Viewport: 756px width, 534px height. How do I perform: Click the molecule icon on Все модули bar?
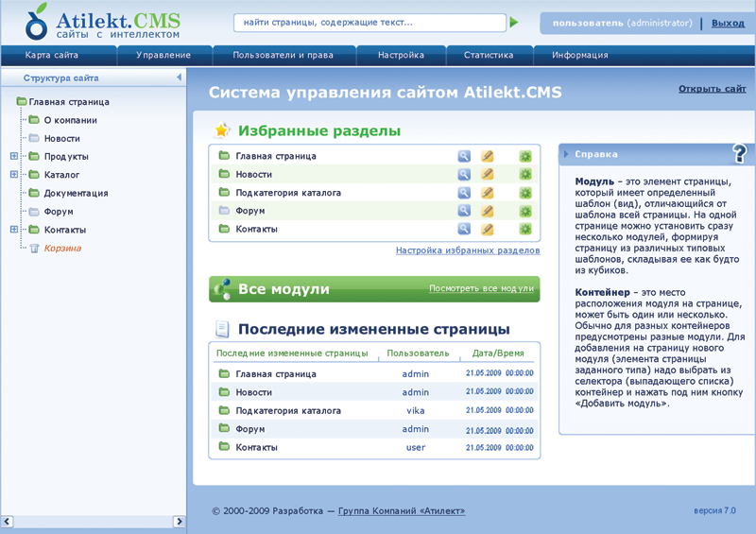pyautogui.click(x=222, y=289)
